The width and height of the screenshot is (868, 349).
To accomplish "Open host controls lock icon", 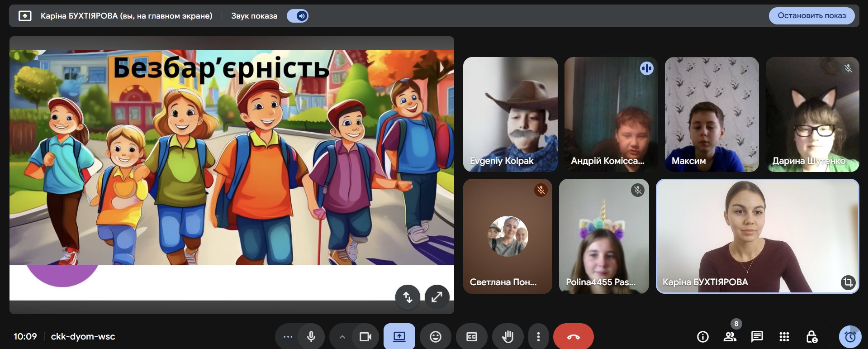I will click(811, 337).
